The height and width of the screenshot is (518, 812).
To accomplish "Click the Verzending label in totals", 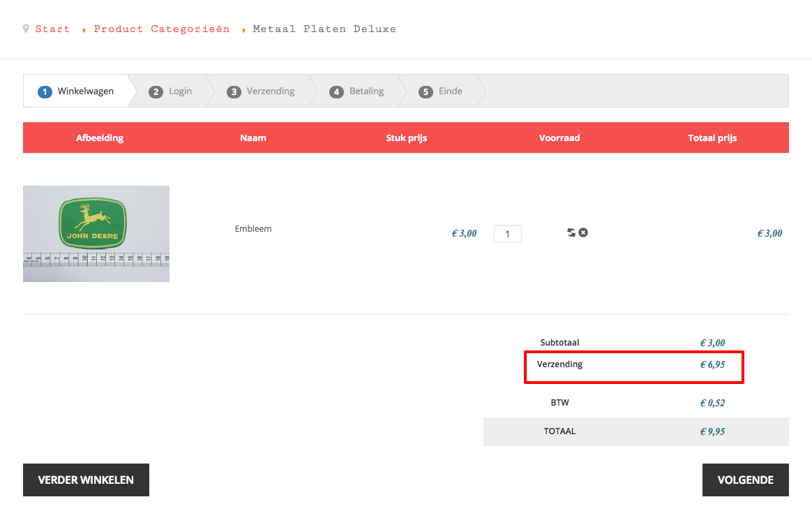I will click(x=559, y=364).
